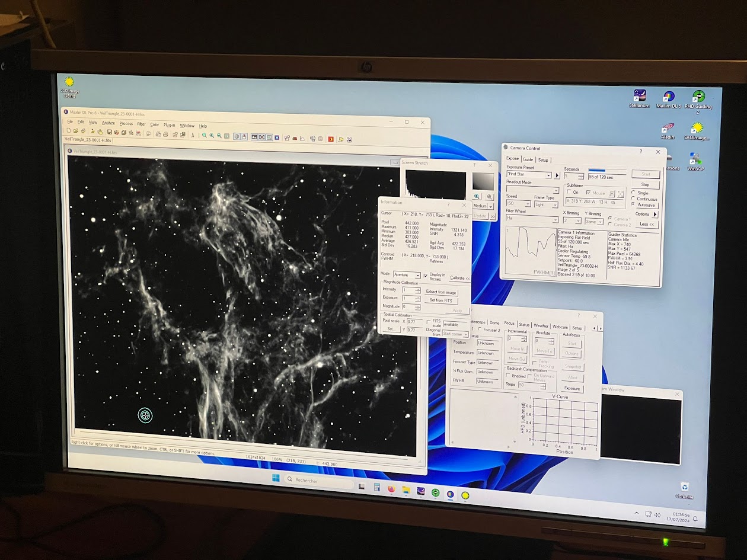Screen dimensions: 747x560
Task: Select the Continuous exposure radio button
Action: click(x=633, y=199)
